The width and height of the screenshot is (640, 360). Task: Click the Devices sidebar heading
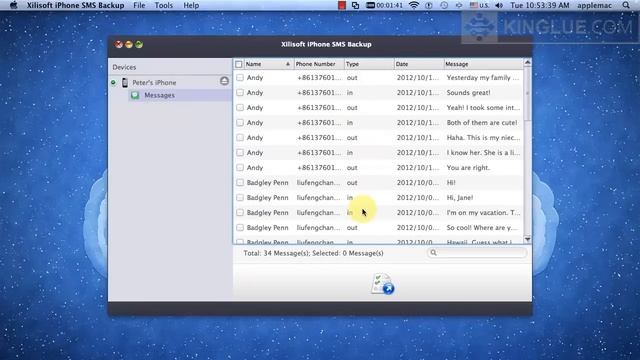click(x=124, y=67)
